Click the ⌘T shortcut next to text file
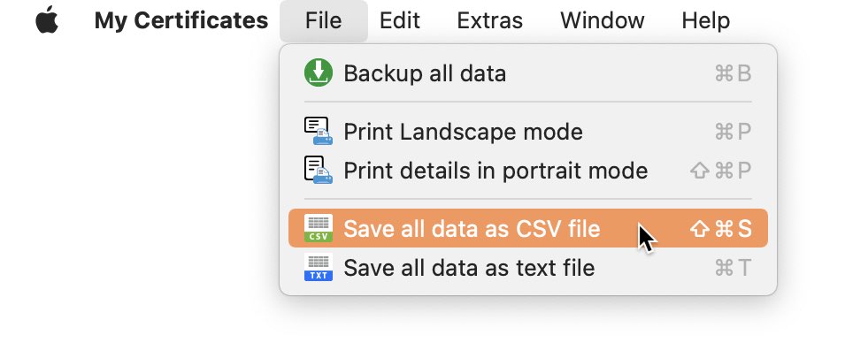The width and height of the screenshot is (868, 358). pos(733,267)
